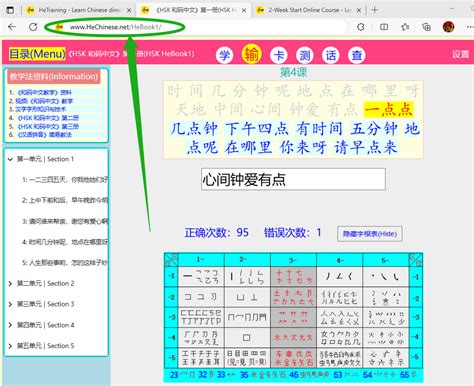Open the browser collections icon

(x=426, y=27)
